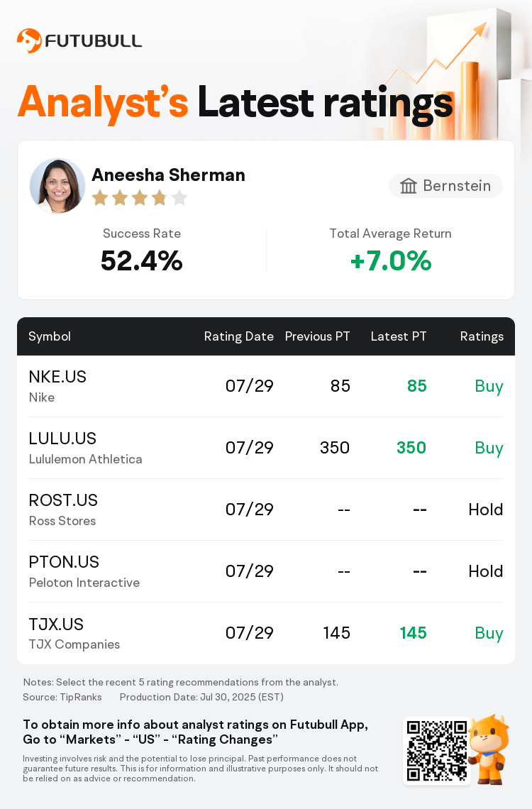Click the +7.0% Total Average Return value

tap(391, 260)
